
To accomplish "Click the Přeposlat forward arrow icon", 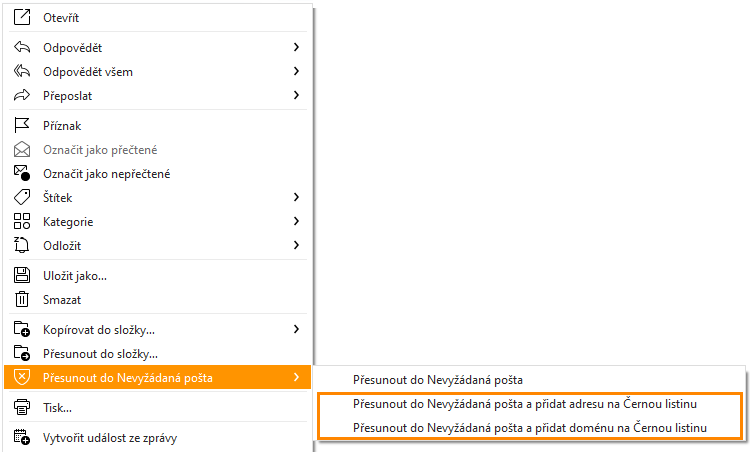I will 22,96.
